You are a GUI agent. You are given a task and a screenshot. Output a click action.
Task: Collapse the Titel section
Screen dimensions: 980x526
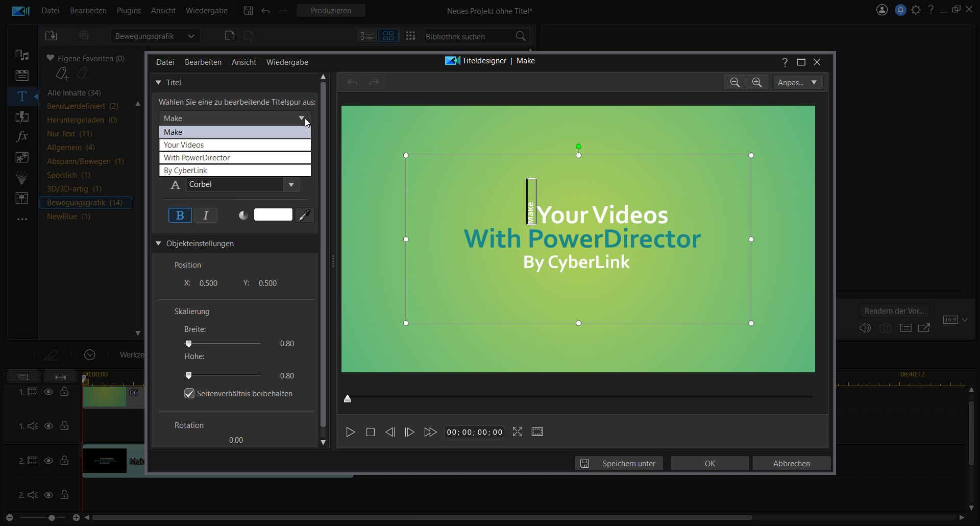(158, 82)
